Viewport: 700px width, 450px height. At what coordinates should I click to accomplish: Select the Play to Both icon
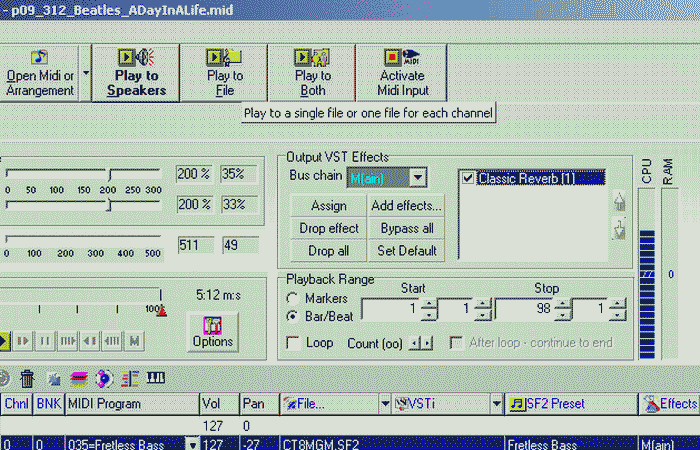(x=312, y=72)
